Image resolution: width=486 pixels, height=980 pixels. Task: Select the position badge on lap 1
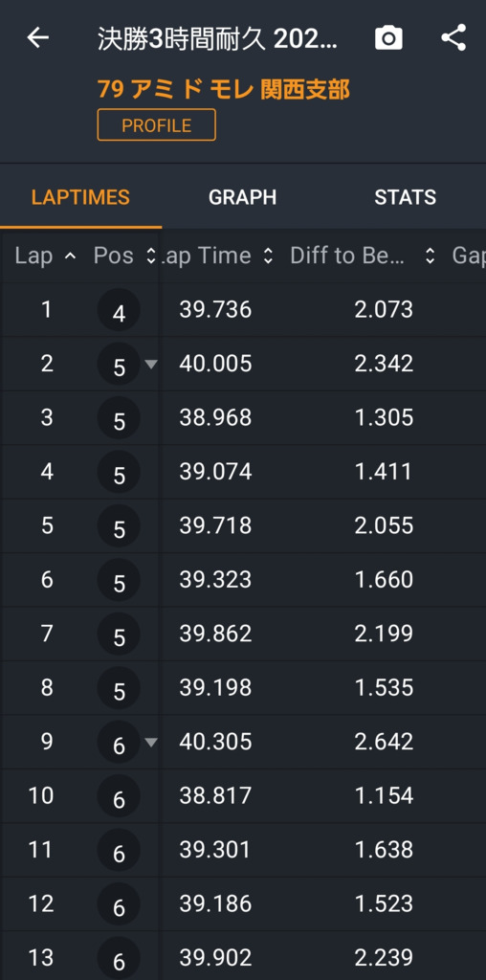(119, 311)
